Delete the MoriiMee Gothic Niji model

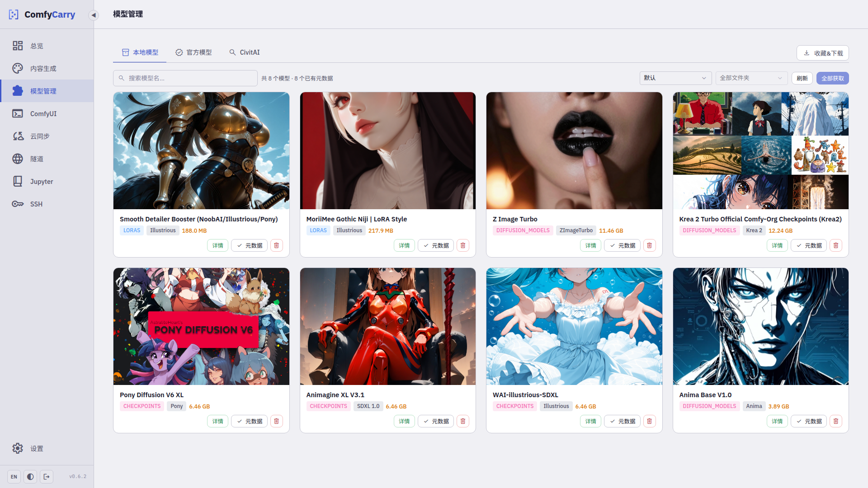coord(463,245)
